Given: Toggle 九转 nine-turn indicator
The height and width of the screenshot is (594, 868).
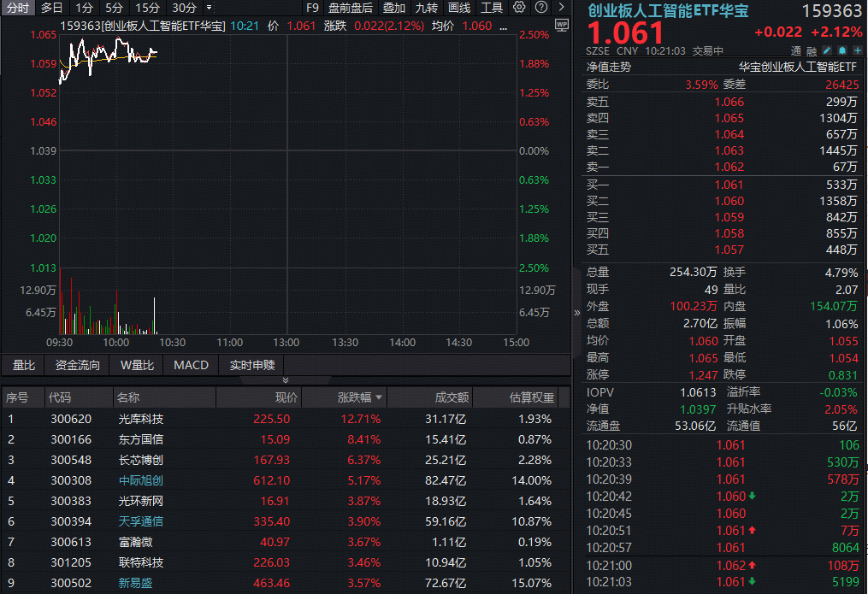Looking at the screenshot, I should coord(427,8).
